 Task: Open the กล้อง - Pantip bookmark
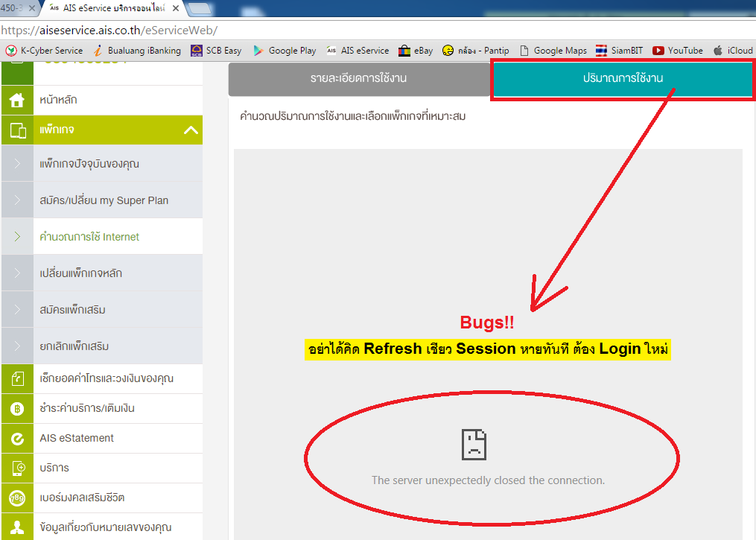476,51
